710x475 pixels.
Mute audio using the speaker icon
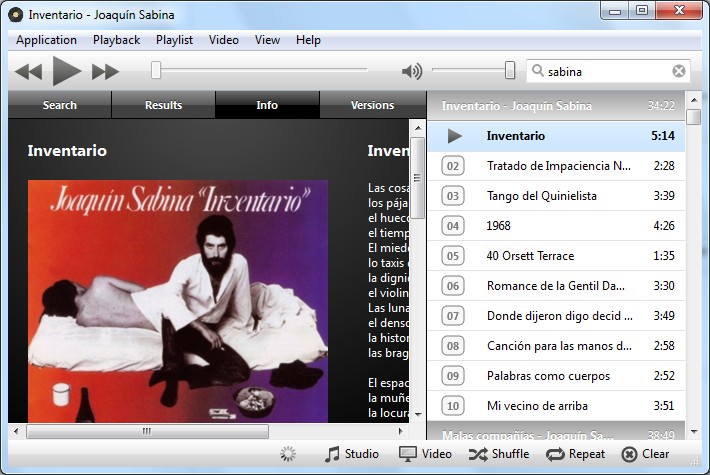(x=412, y=71)
